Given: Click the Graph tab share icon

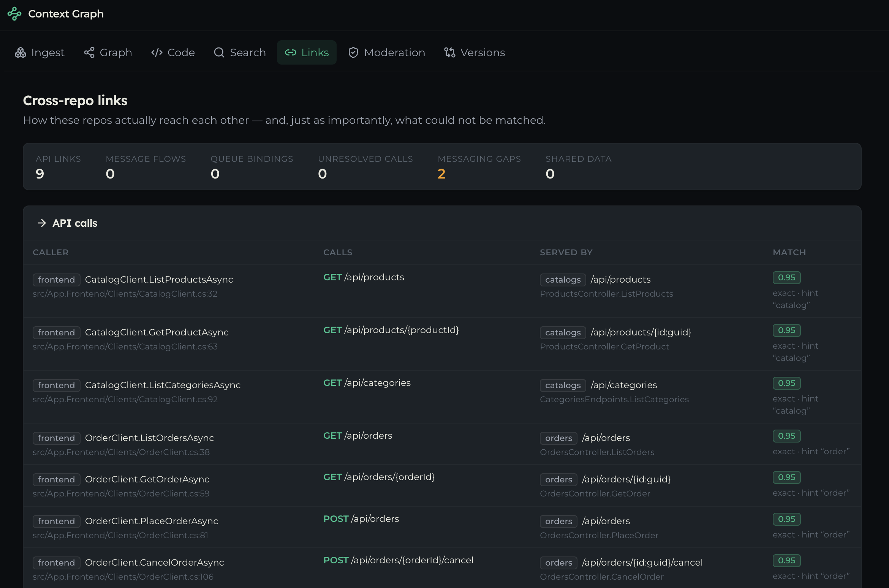Looking at the screenshot, I should click(x=89, y=52).
